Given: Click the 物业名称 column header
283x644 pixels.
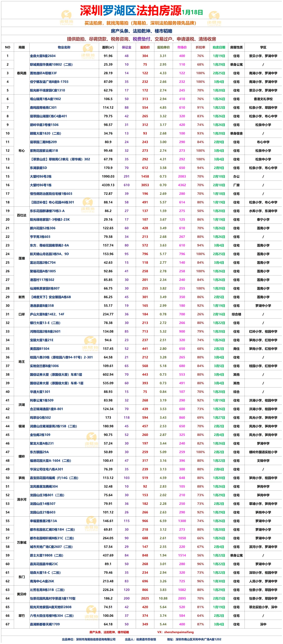Looking at the screenshot, I should click(x=64, y=47).
